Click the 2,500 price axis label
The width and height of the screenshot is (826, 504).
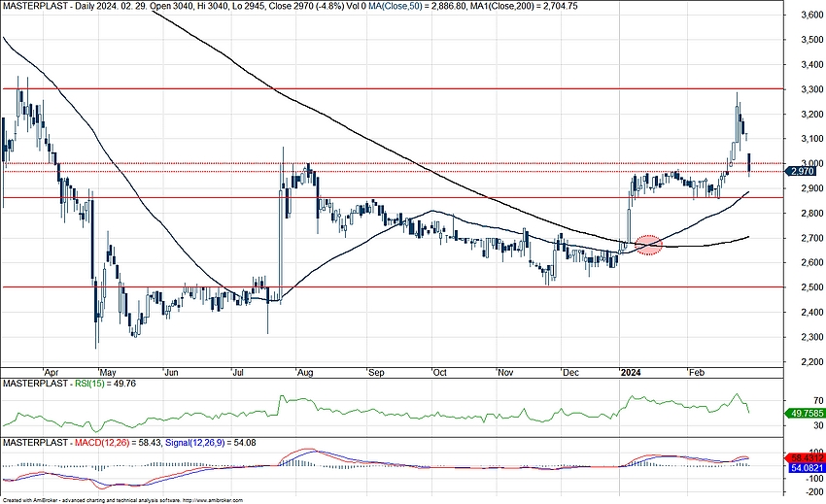pos(810,287)
